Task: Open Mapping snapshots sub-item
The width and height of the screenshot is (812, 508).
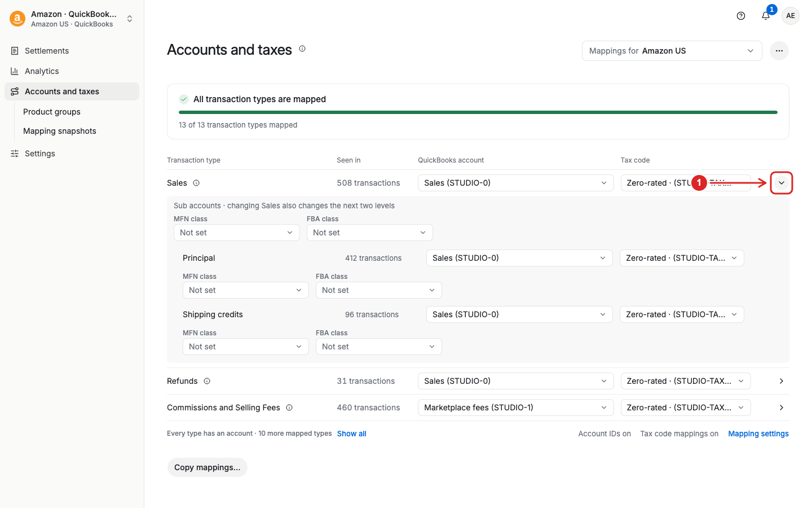Action: point(60,131)
